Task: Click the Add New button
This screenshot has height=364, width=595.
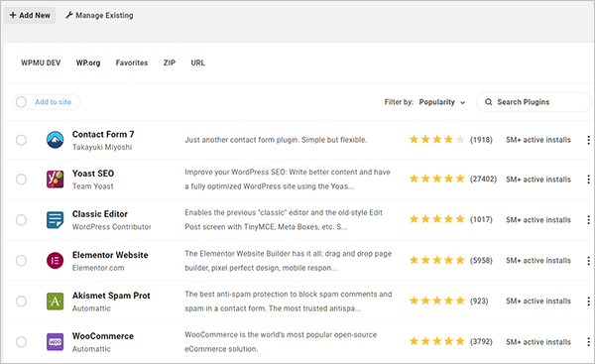Action: [30, 15]
